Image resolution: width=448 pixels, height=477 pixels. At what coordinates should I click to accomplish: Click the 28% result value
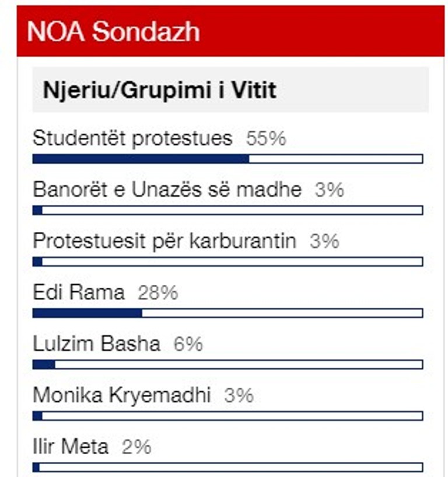point(157,293)
